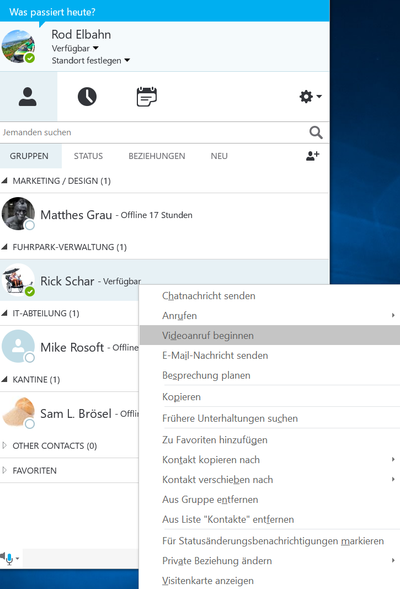This screenshot has height=589, width=400.
Task: Choose Für Statusänderungsbenachrichtigungen markieren
Action: [269, 541]
